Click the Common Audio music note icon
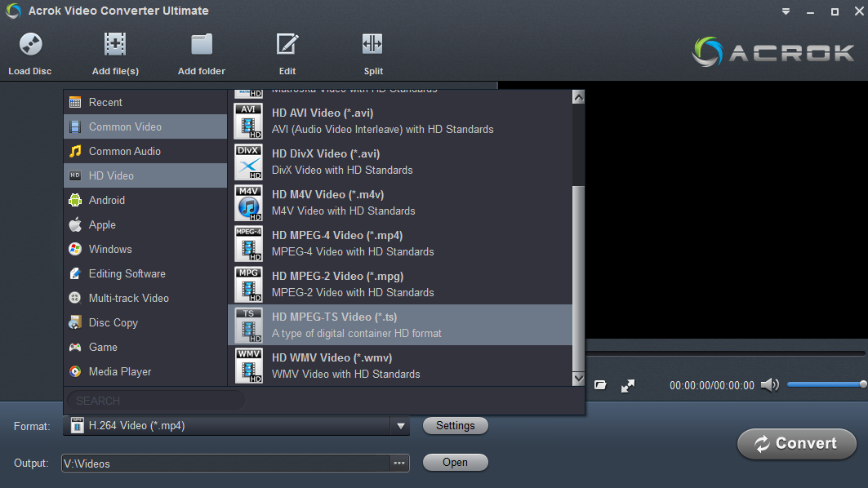Viewport: 868px width, 488px height. pos(75,151)
